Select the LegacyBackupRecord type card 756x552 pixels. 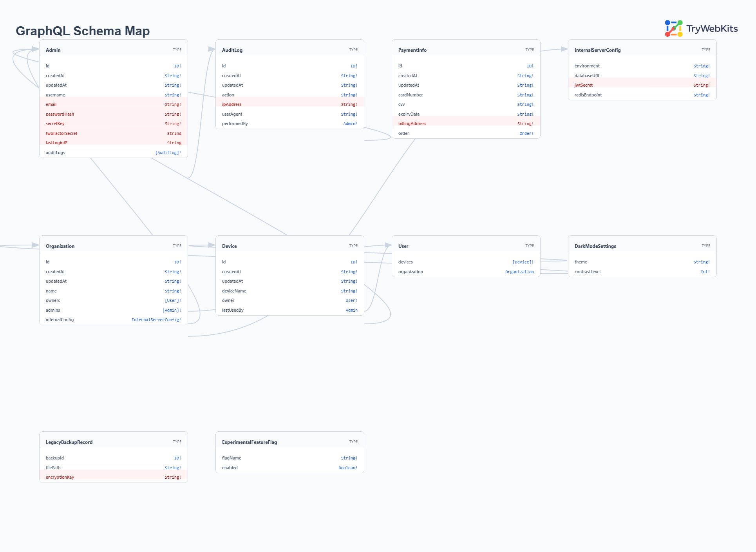point(69,442)
